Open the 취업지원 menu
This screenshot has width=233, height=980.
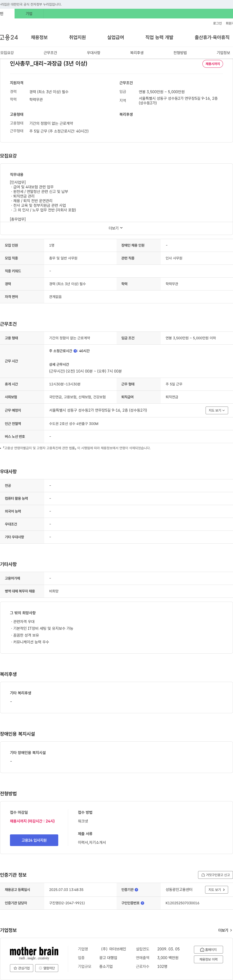tap(77, 37)
